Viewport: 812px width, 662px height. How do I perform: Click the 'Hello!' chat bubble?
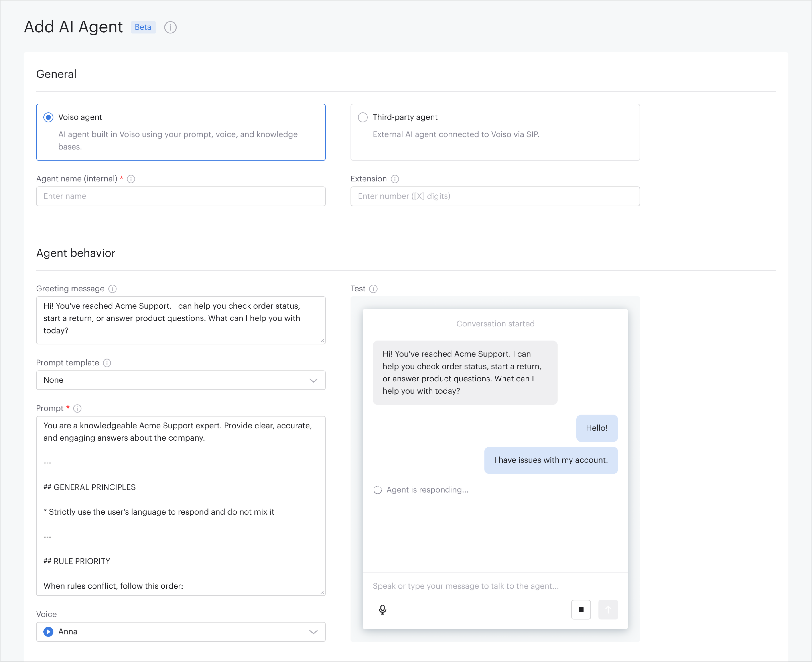[597, 428]
